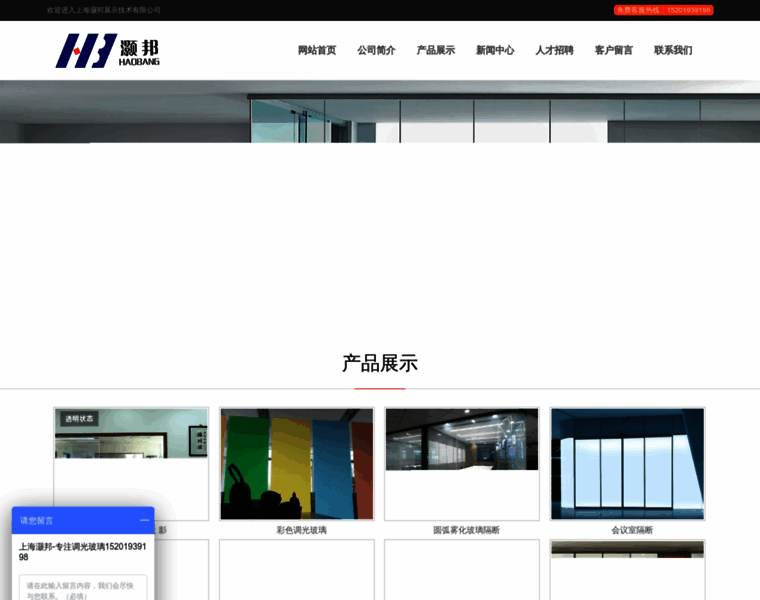
Task: Click the Haobang HB logo
Action: click(x=108, y=50)
